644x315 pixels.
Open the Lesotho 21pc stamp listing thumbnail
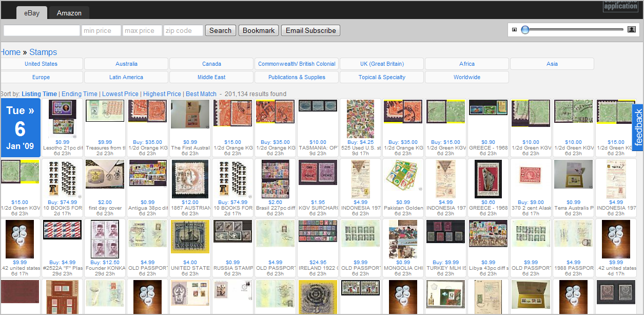(63, 118)
